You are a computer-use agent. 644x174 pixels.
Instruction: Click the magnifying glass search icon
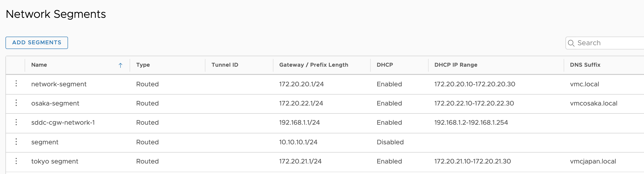(571, 43)
